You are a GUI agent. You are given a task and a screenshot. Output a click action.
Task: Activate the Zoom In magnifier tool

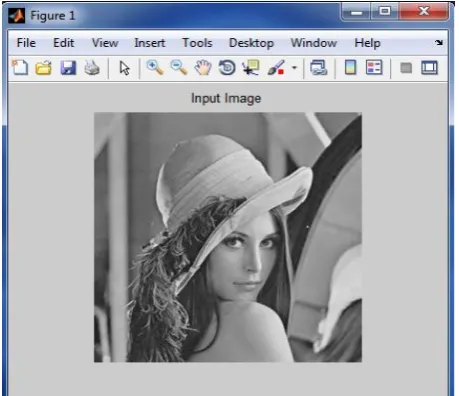(x=155, y=68)
